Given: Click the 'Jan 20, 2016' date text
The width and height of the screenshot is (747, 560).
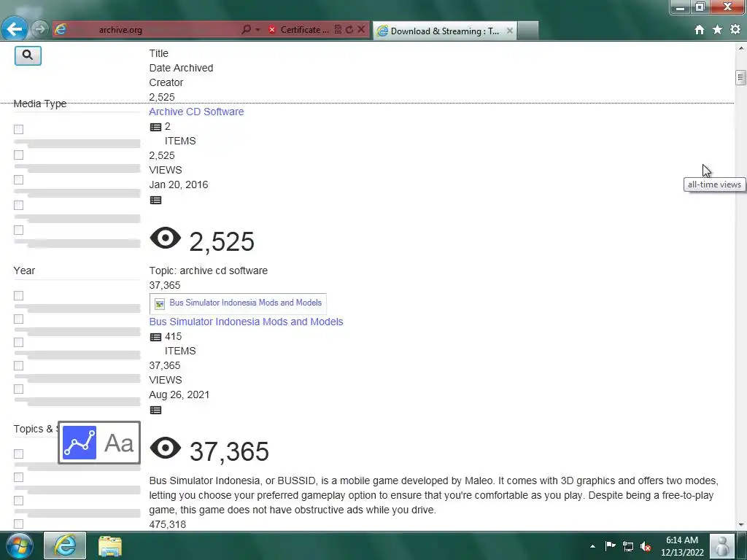Looking at the screenshot, I should click(x=179, y=184).
